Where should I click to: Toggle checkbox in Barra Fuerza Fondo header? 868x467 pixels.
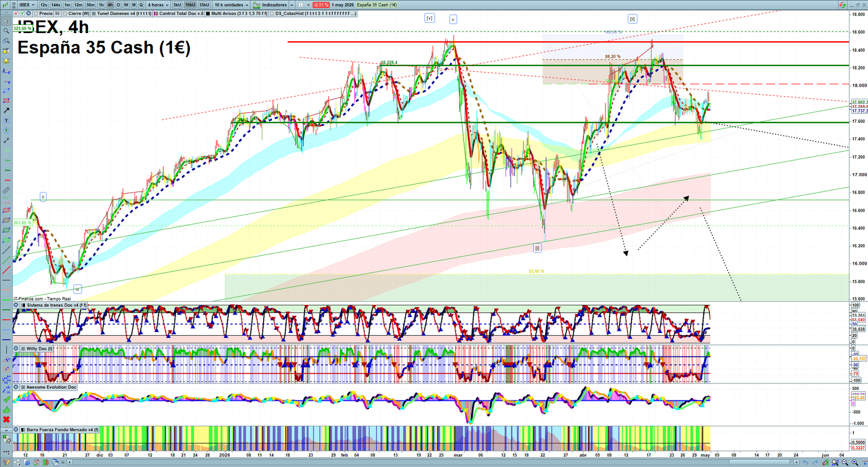[x=23, y=430]
